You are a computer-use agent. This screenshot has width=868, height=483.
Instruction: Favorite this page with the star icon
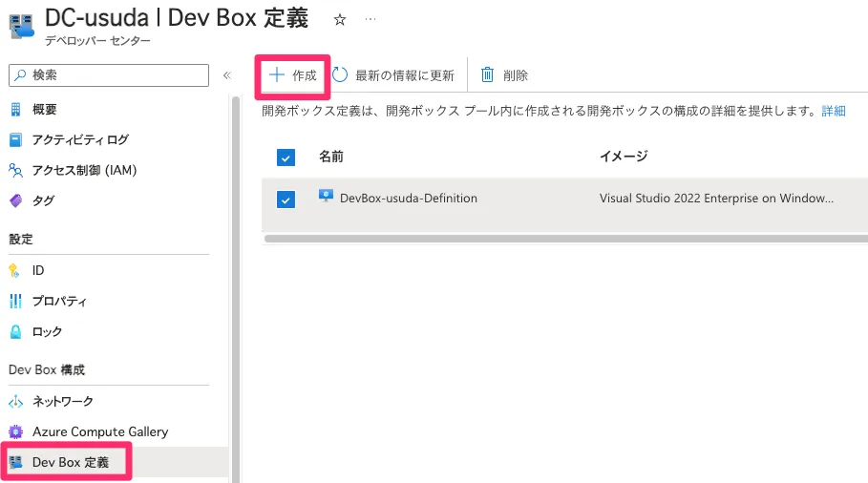coord(340,20)
